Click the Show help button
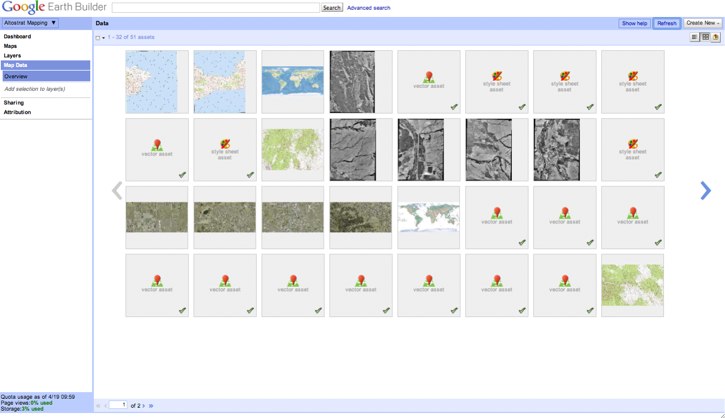 pos(634,22)
